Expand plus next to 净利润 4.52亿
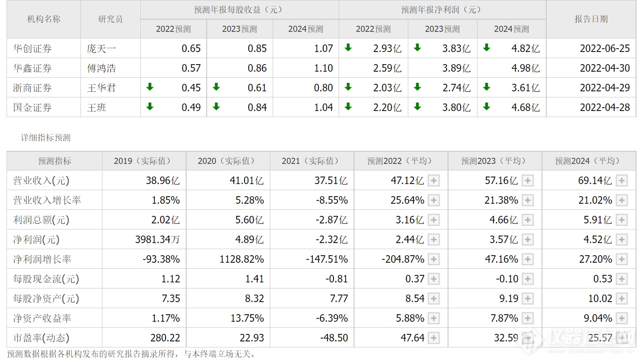 click(x=622, y=240)
